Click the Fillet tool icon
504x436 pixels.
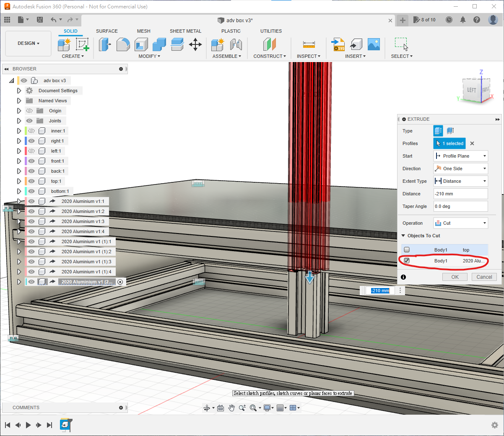click(123, 44)
